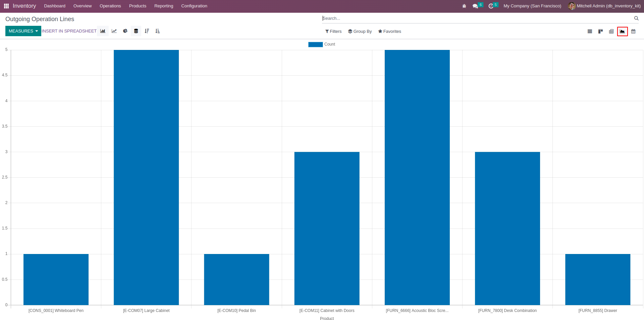Switch to the calendar view
Image resolution: width=644 pixels, height=320 pixels.
[633, 31]
